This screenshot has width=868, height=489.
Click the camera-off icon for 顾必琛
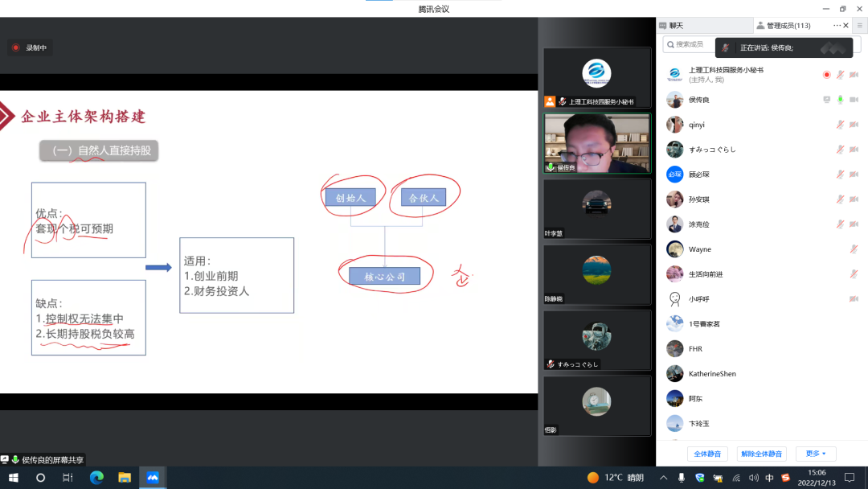(854, 175)
